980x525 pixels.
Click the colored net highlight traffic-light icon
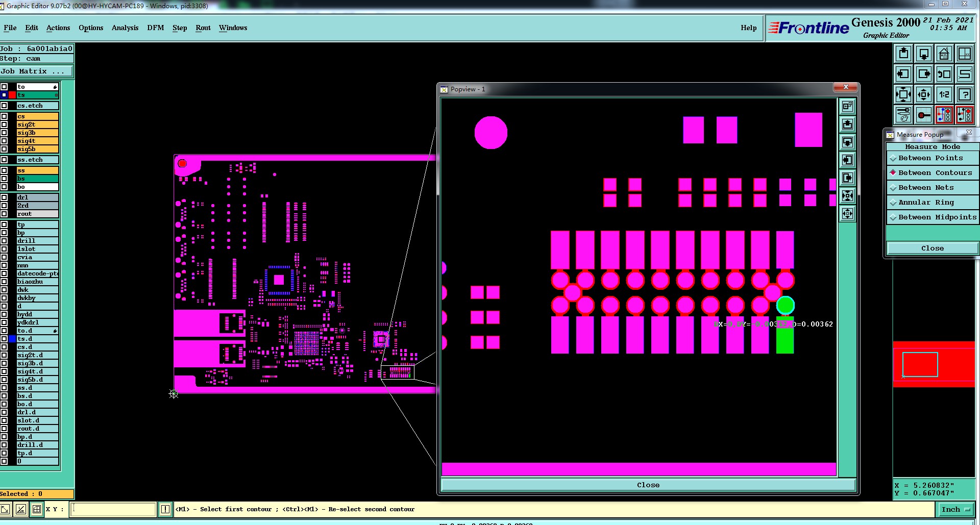click(944, 115)
